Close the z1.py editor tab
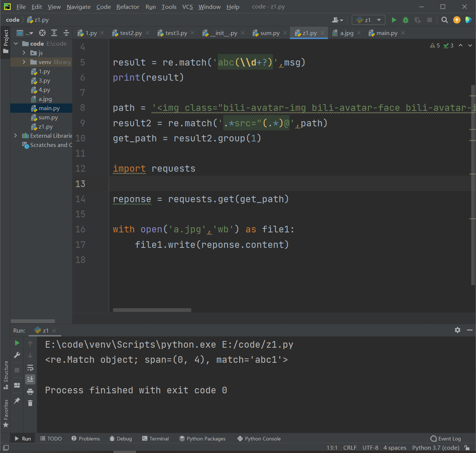 (322, 33)
